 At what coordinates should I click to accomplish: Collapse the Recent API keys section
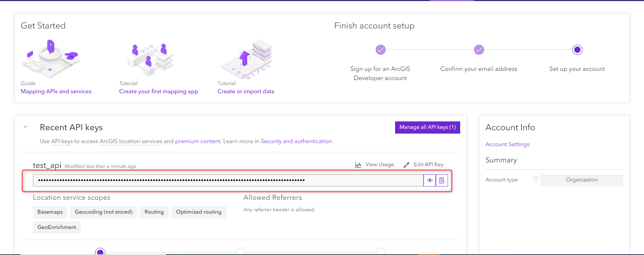coord(25,127)
